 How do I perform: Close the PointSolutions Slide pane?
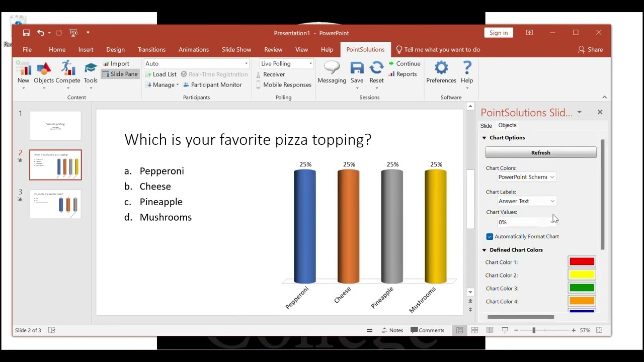(600, 112)
